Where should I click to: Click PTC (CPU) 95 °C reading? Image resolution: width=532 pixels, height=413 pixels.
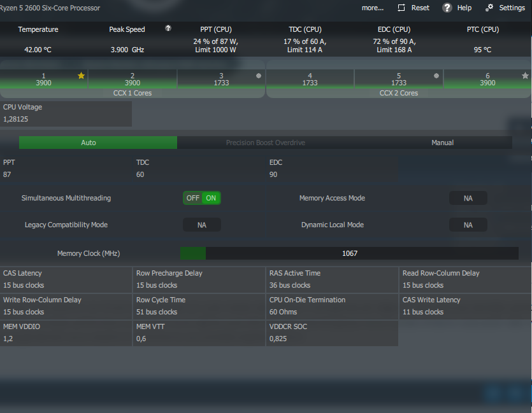482,50
